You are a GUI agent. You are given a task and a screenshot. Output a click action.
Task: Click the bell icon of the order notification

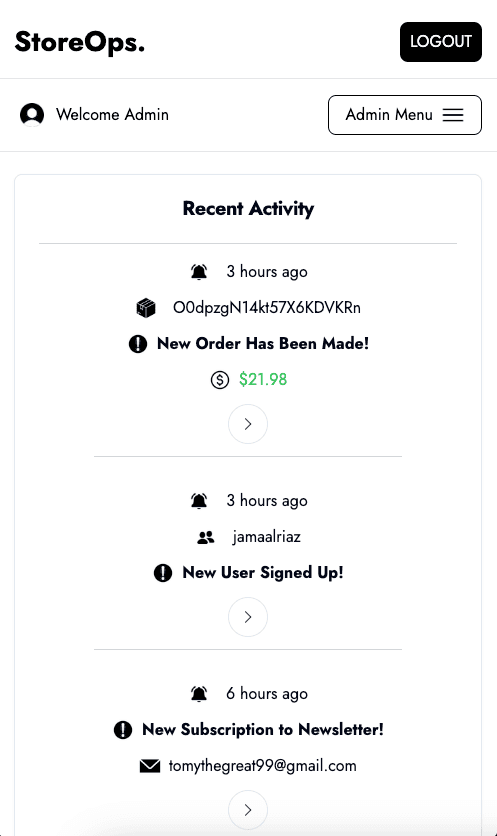[x=199, y=272]
